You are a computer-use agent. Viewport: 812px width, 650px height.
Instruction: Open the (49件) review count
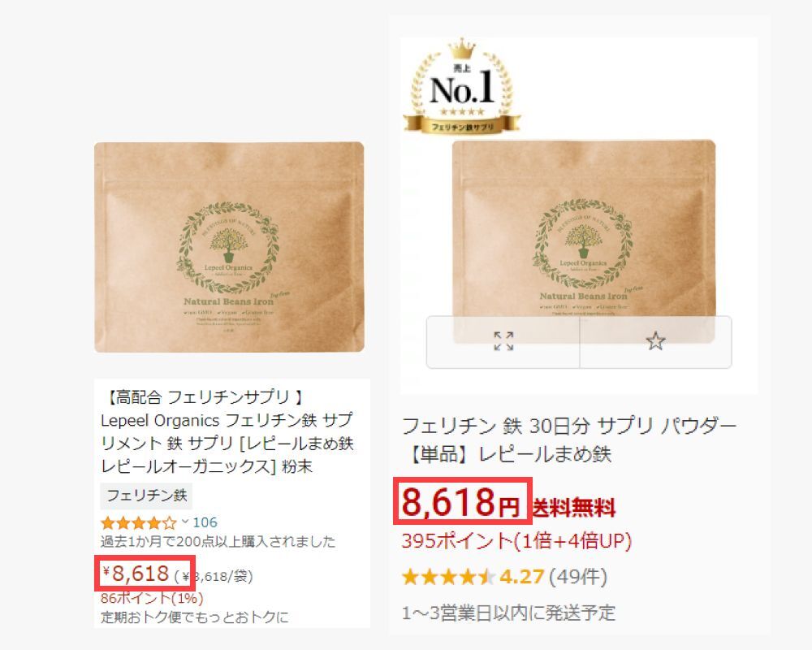(578, 576)
